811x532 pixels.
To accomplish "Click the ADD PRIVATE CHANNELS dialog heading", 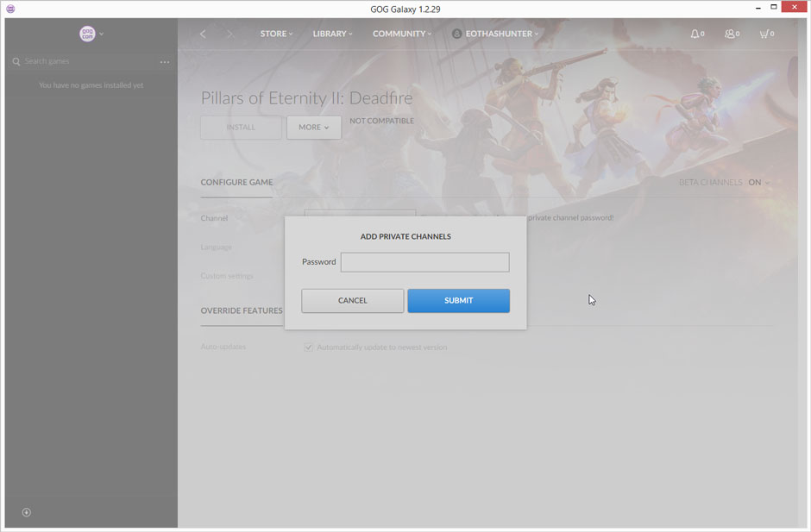I will click(405, 237).
